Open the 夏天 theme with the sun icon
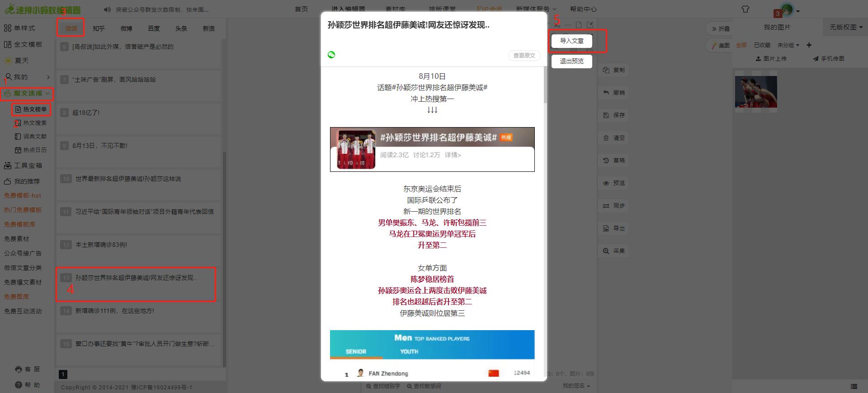 click(16, 60)
